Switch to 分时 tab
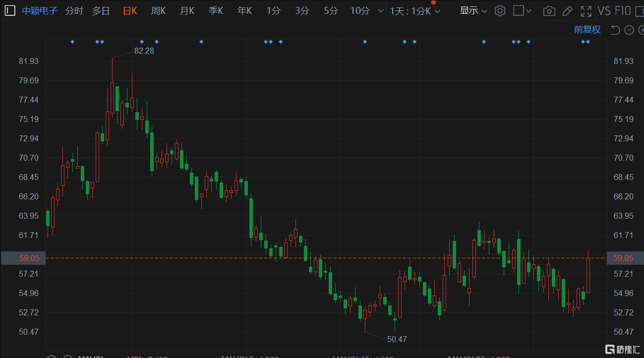Viewport: 644px width, 358px height. pos(74,11)
